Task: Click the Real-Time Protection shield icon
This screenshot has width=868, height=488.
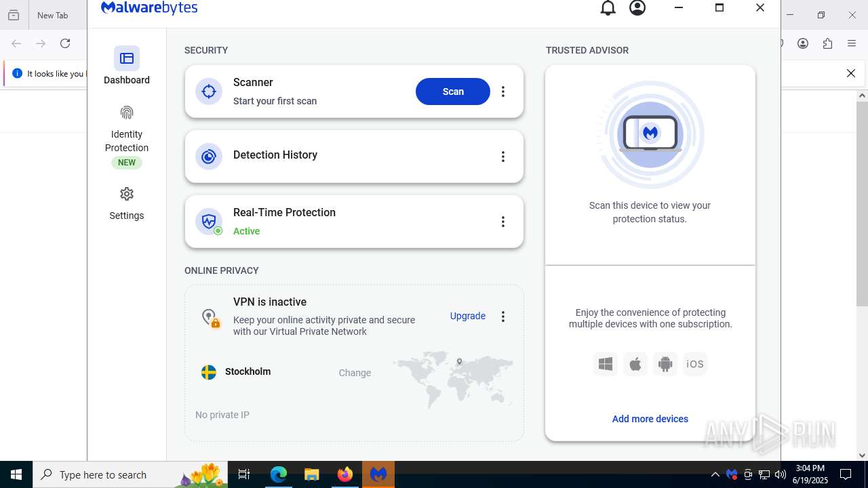Action: click(x=209, y=222)
